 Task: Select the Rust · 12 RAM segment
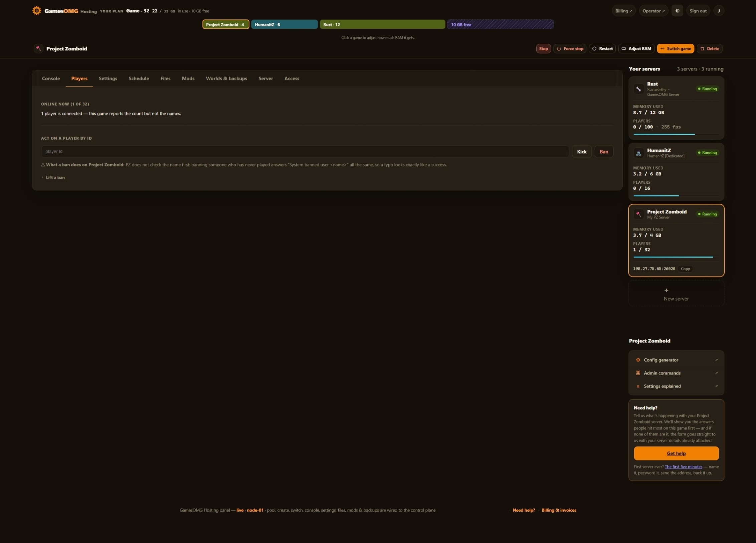(382, 24)
